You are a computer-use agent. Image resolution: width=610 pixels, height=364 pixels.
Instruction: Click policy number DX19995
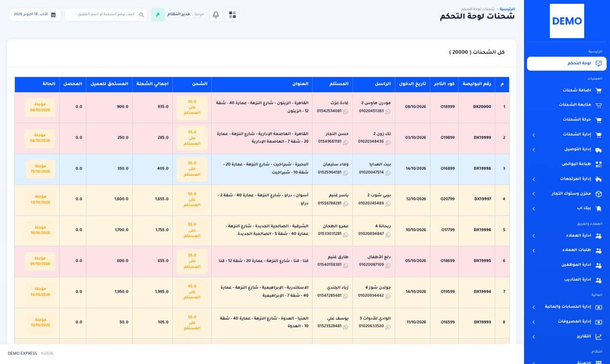(482, 261)
